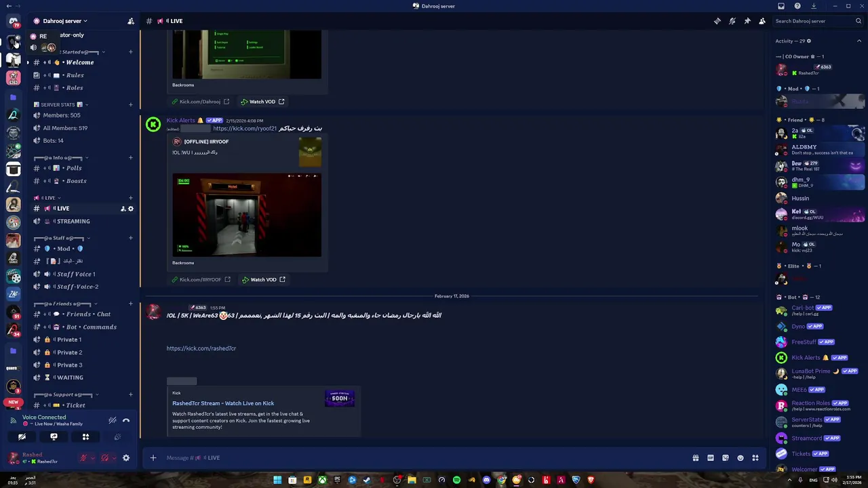Select the STREAMING channel

coord(83,222)
